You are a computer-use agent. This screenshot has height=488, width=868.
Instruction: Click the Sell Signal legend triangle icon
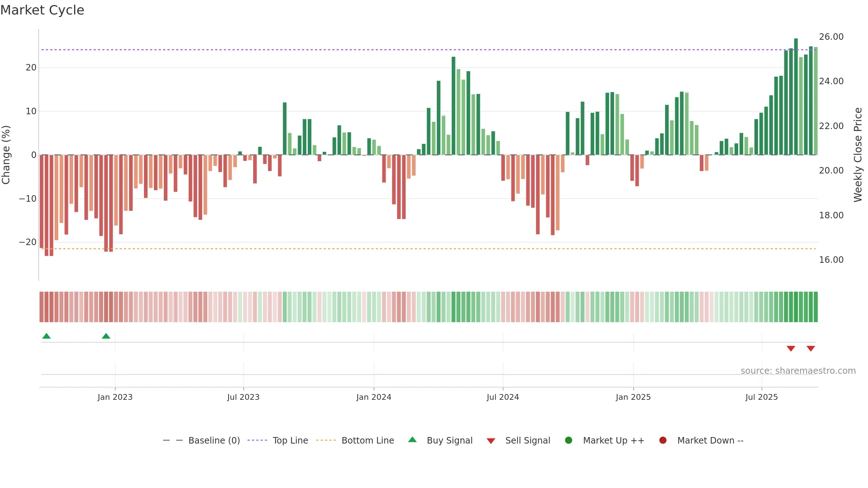[x=491, y=441]
